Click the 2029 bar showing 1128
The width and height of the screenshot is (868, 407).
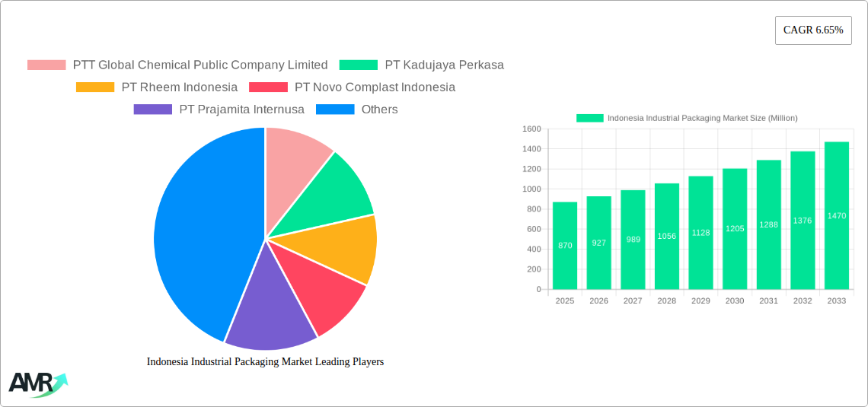click(700, 232)
